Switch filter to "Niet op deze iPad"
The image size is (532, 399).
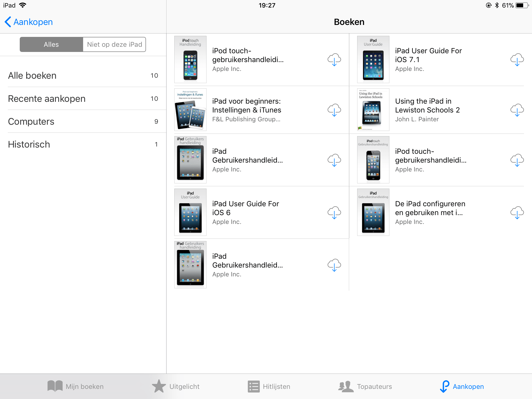[x=114, y=44]
